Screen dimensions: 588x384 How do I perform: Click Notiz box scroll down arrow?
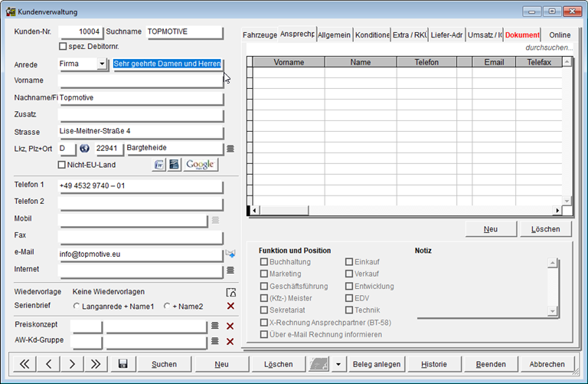pyautogui.click(x=552, y=311)
